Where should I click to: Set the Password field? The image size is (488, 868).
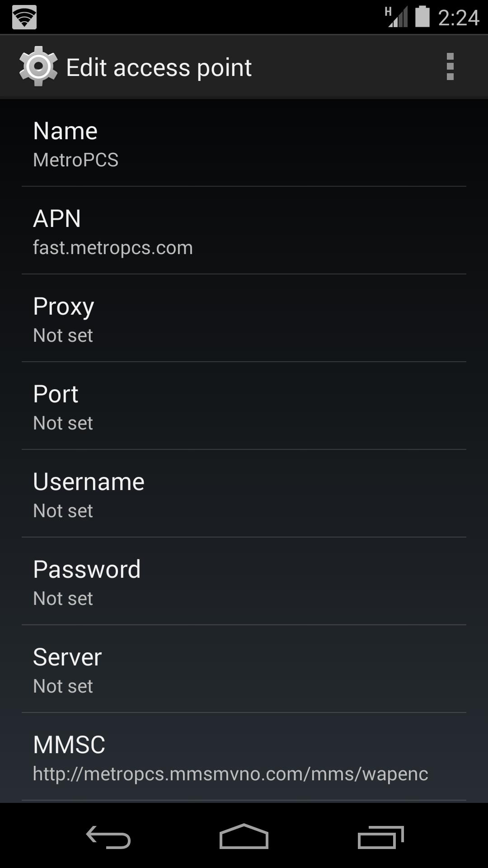click(244, 581)
